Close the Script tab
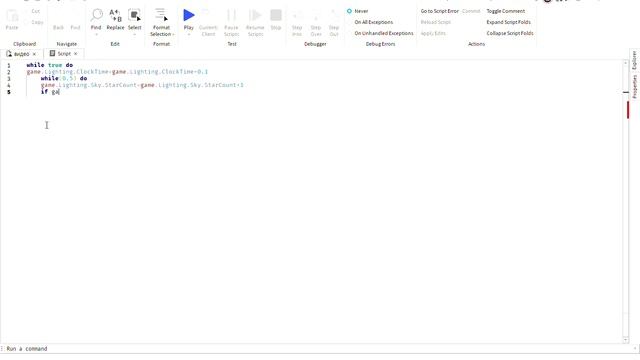Viewport: 640px width, 360px height. click(76, 54)
